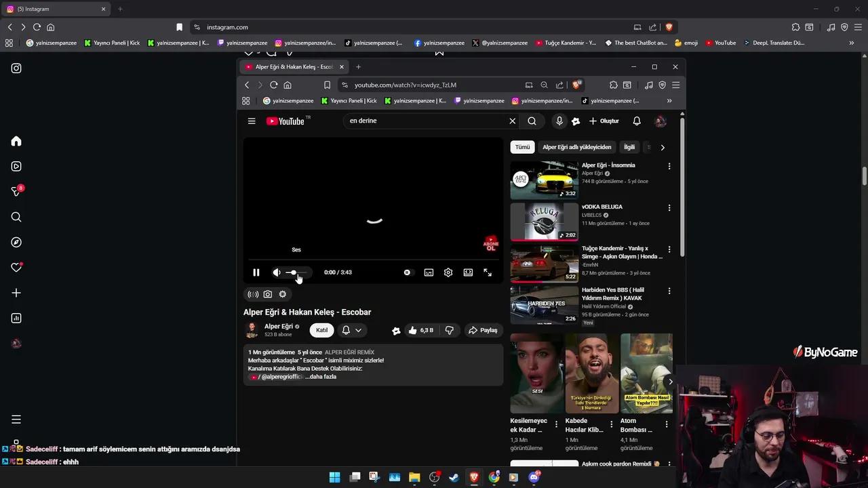
Task: Select Alper Eğri adlı yükleyiciden chip
Action: click(577, 147)
